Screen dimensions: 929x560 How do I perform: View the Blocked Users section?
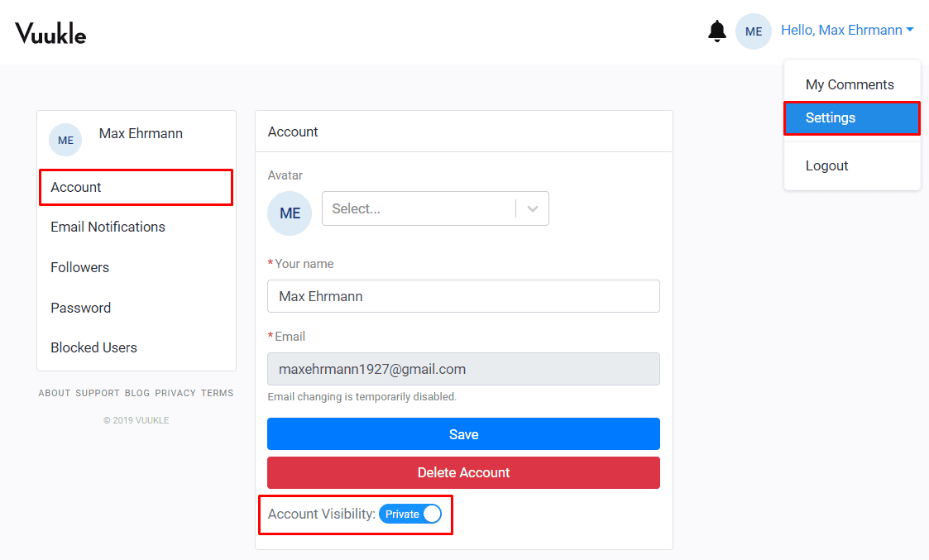[93, 347]
